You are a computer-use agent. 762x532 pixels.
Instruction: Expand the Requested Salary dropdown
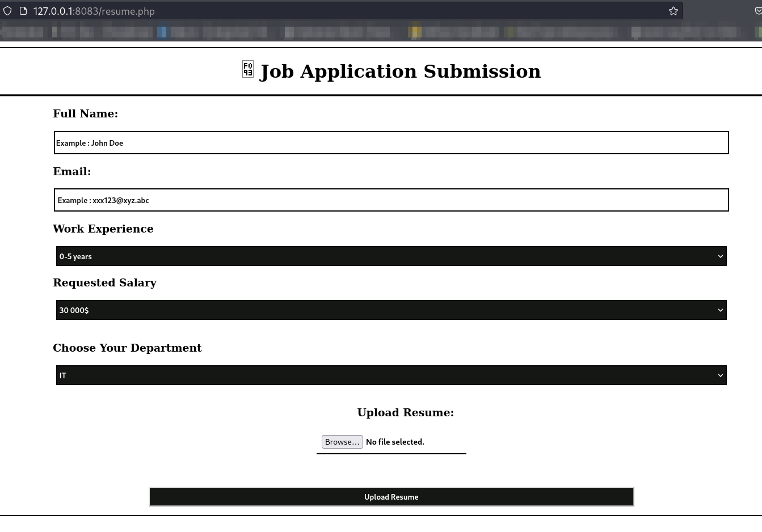pyautogui.click(x=391, y=310)
